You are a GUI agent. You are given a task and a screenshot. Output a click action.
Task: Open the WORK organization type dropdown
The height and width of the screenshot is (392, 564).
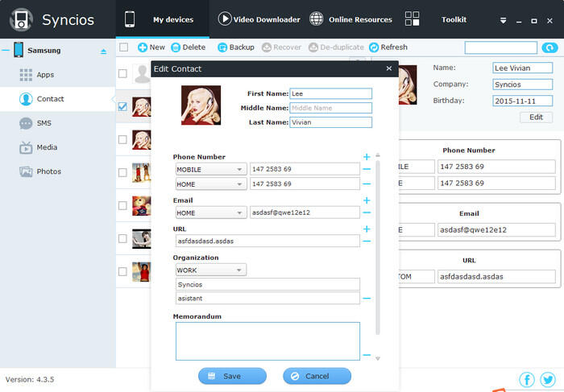click(210, 270)
